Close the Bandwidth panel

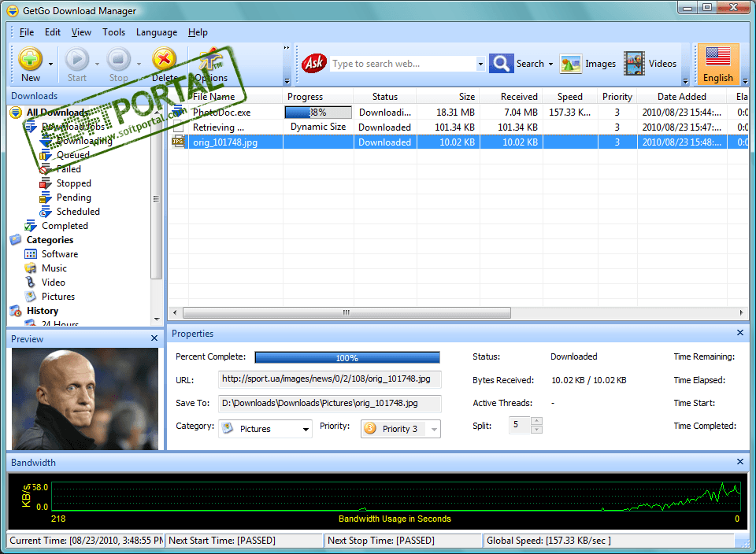(x=740, y=461)
